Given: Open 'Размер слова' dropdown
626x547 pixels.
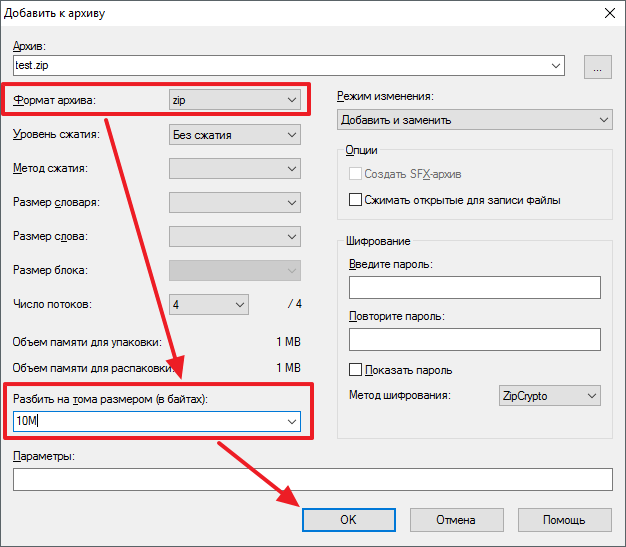Looking at the screenshot, I should pos(235,237).
